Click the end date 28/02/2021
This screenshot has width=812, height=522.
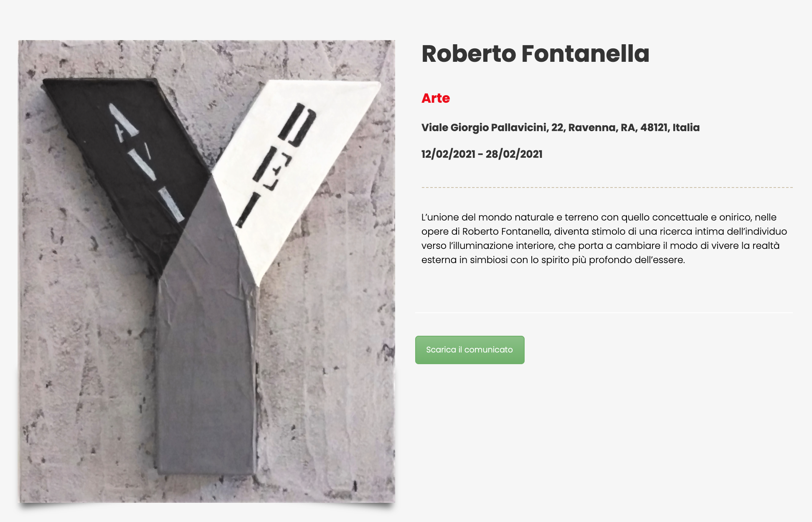(x=514, y=154)
